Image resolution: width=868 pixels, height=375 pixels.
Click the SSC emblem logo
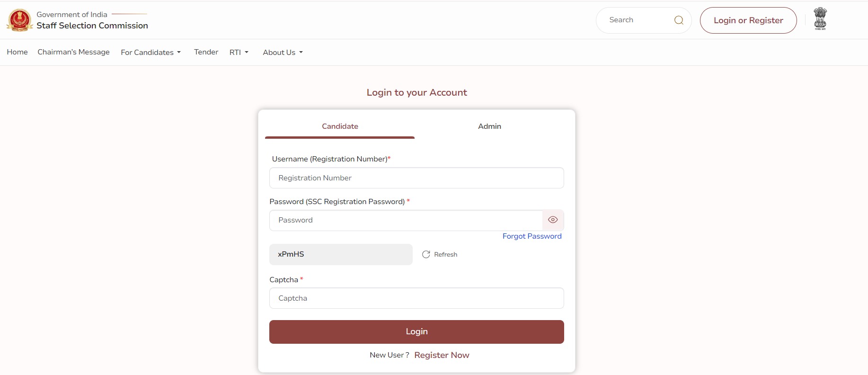[19, 20]
